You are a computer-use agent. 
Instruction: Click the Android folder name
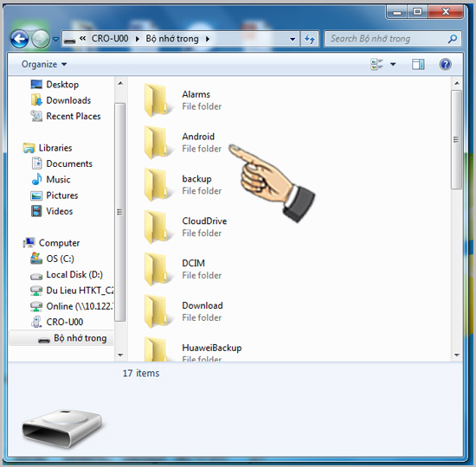point(198,137)
